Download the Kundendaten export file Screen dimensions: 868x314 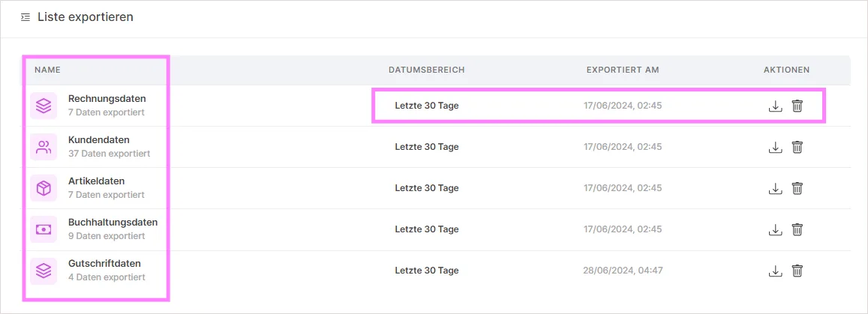point(776,147)
